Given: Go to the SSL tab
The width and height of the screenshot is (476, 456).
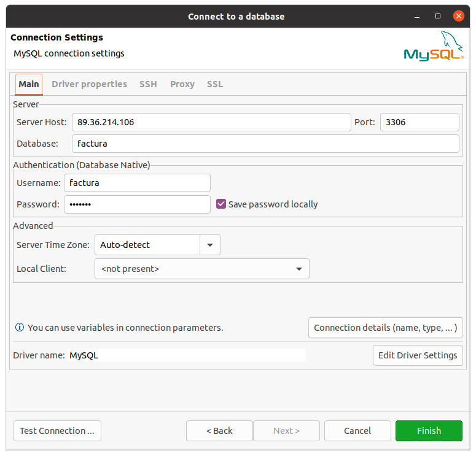Looking at the screenshot, I should tap(215, 84).
